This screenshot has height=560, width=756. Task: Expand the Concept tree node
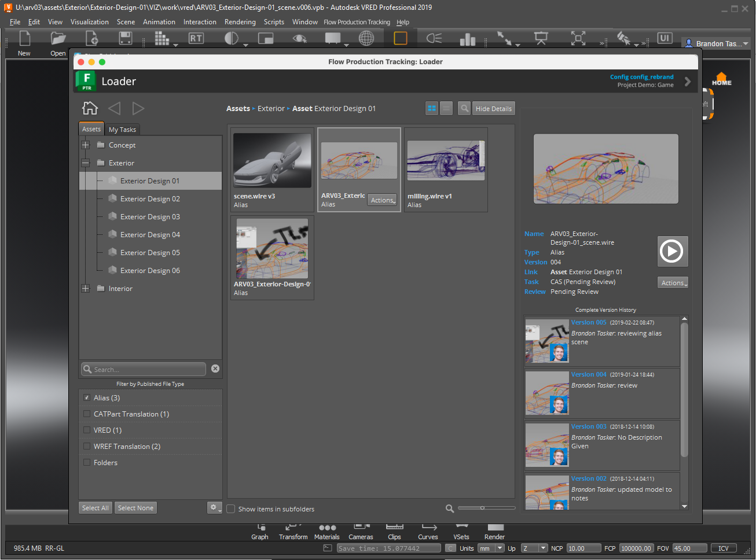(86, 145)
